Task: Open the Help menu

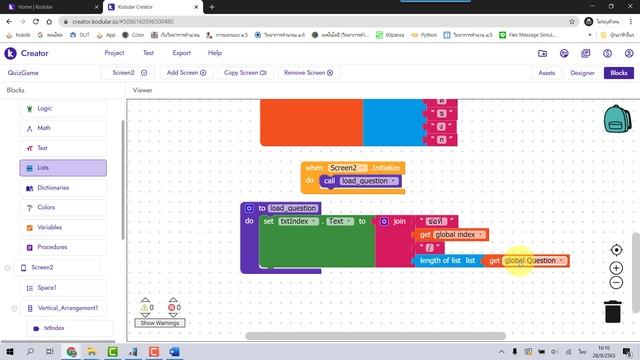Action: [x=215, y=53]
